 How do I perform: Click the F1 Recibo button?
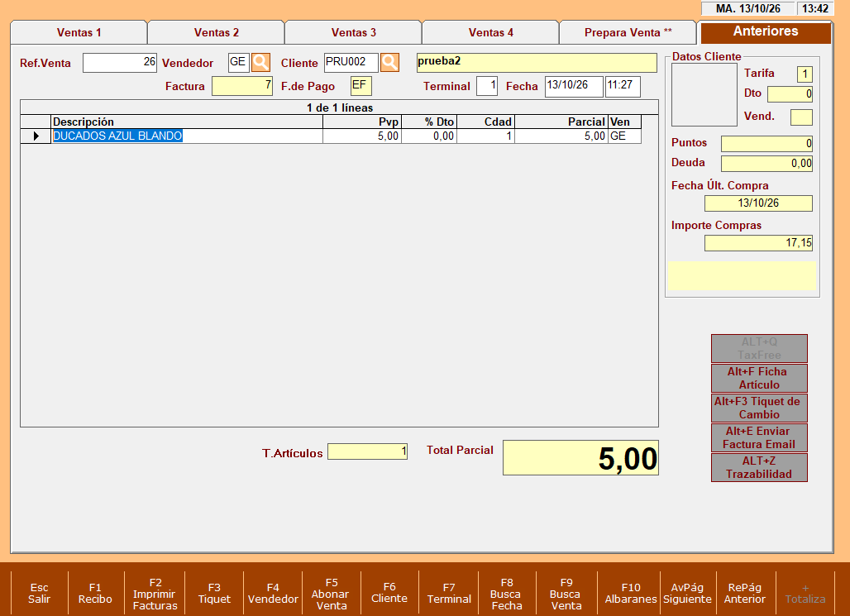click(x=95, y=593)
